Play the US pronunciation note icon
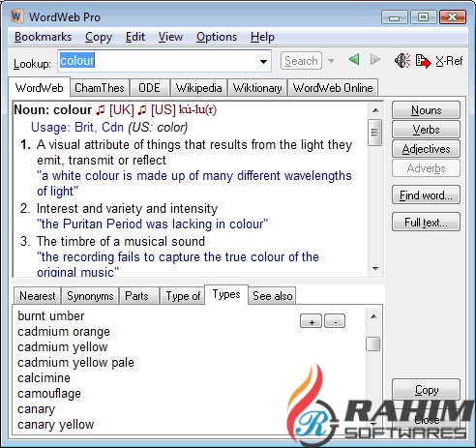The image size is (476, 448). (142, 110)
